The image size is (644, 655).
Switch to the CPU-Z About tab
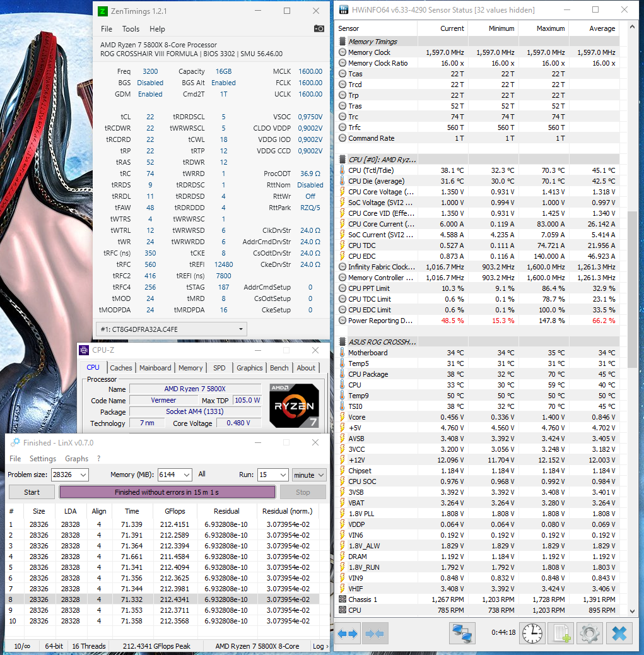click(x=306, y=368)
